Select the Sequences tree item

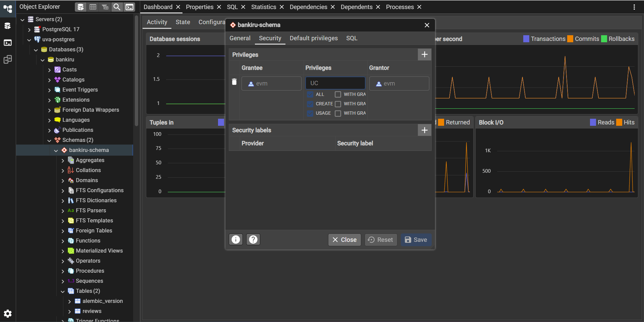pos(89,281)
